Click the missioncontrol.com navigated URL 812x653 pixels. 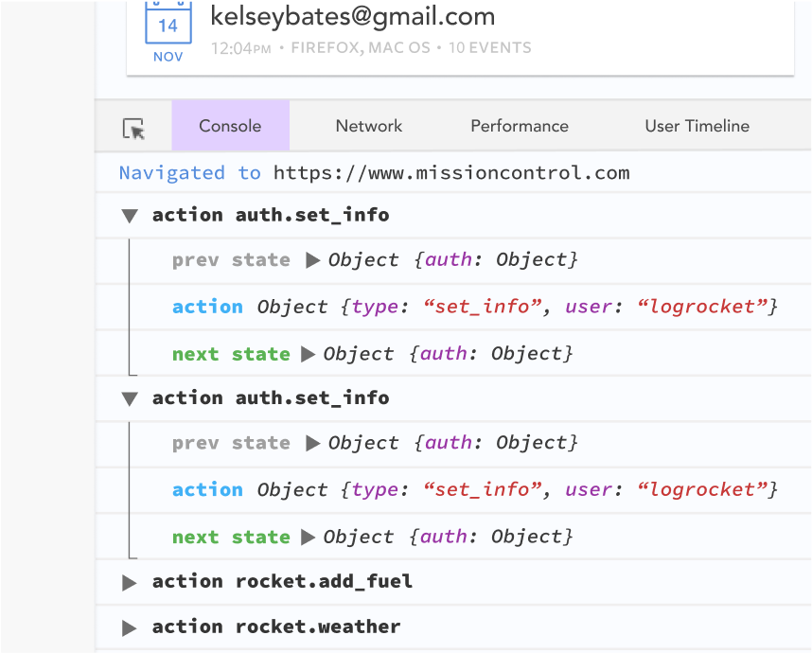point(451,173)
